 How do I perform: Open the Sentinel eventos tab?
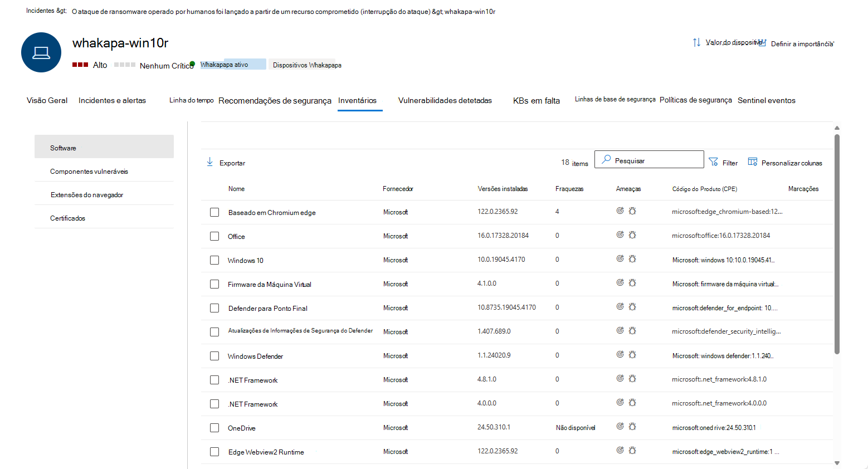click(x=767, y=100)
